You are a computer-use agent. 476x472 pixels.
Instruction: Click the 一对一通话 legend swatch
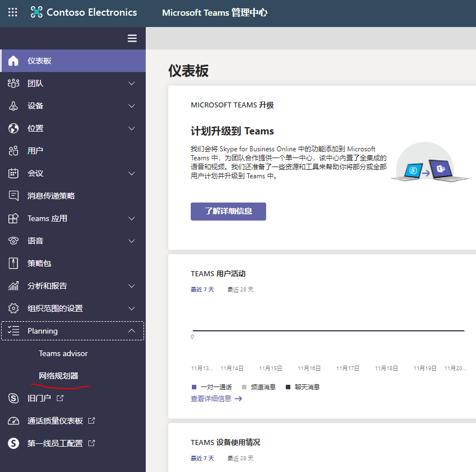pyautogui.click(x=192, y=386)
